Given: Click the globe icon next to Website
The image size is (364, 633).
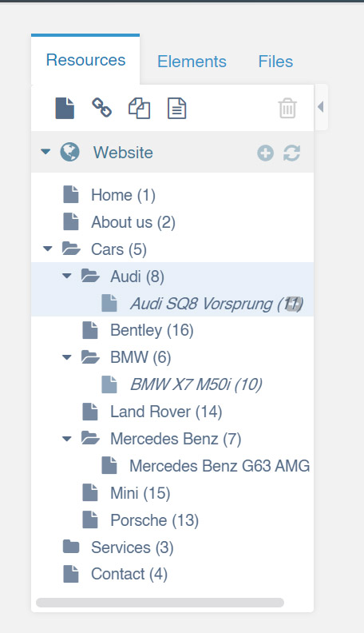Looking at the screenshot, I should tap(69, 153).
